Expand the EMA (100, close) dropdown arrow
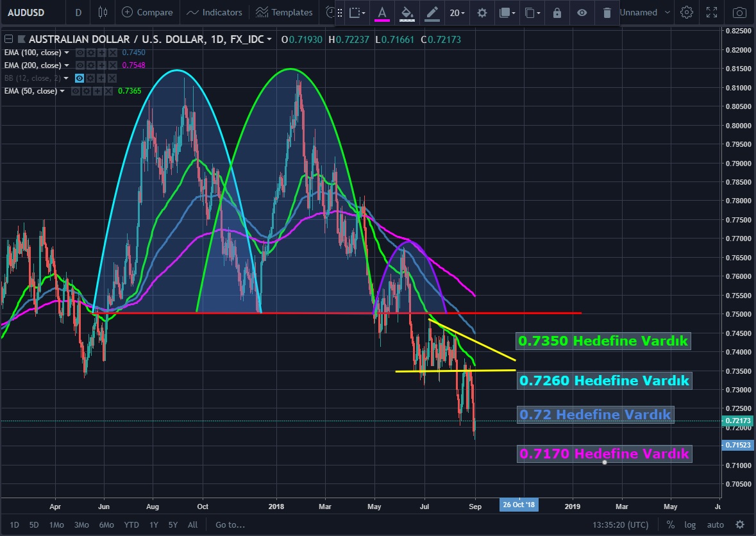 pyautogui.click(x=67, y=53)
